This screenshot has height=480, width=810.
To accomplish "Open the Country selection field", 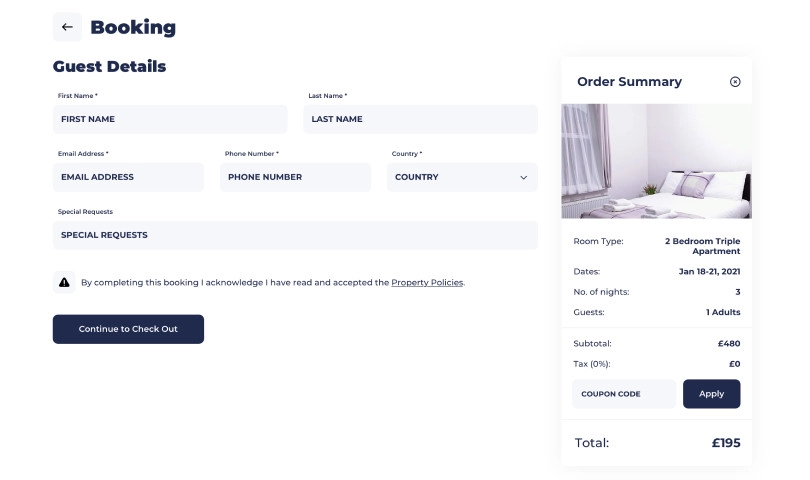I will click(x=455, y=177).
